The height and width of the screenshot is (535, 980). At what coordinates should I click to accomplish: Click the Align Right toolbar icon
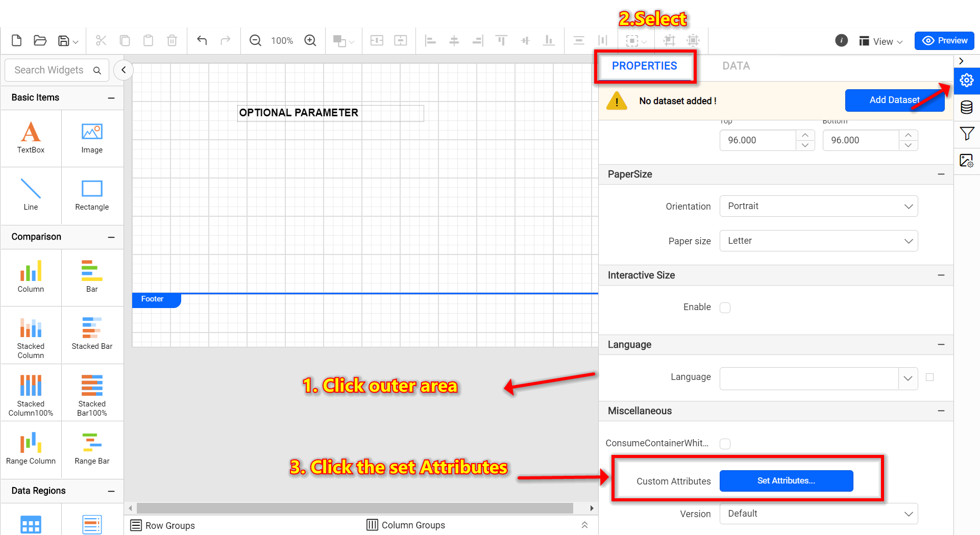478,40
